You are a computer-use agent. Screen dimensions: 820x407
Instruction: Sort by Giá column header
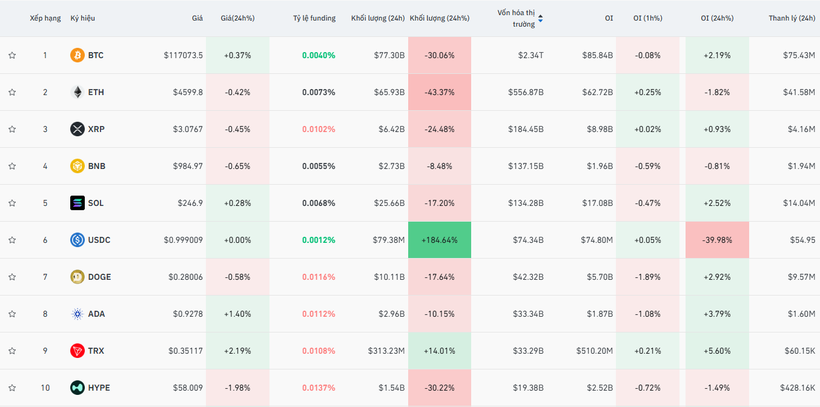[x=197, y=18]
